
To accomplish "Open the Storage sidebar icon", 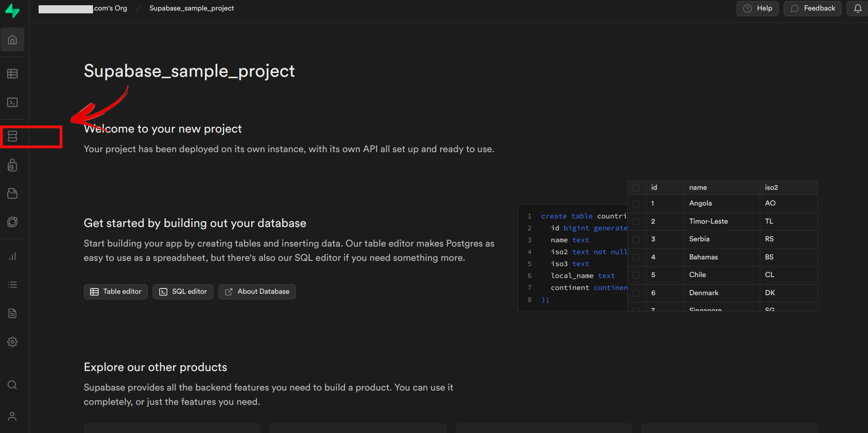I will point(12,194).
